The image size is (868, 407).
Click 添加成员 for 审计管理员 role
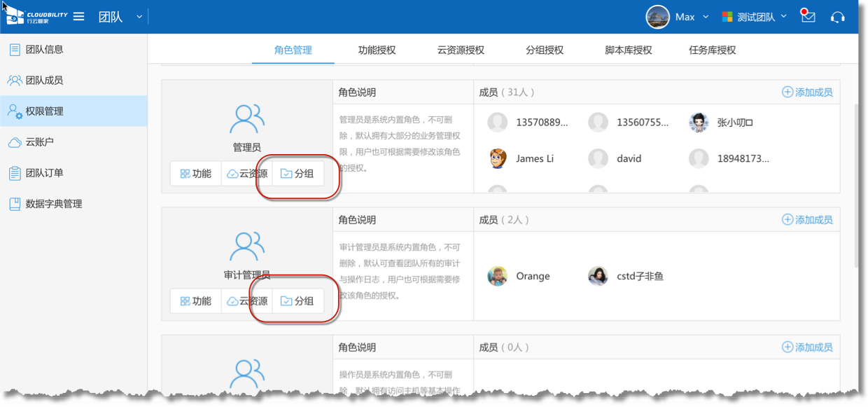coord(807,220)
